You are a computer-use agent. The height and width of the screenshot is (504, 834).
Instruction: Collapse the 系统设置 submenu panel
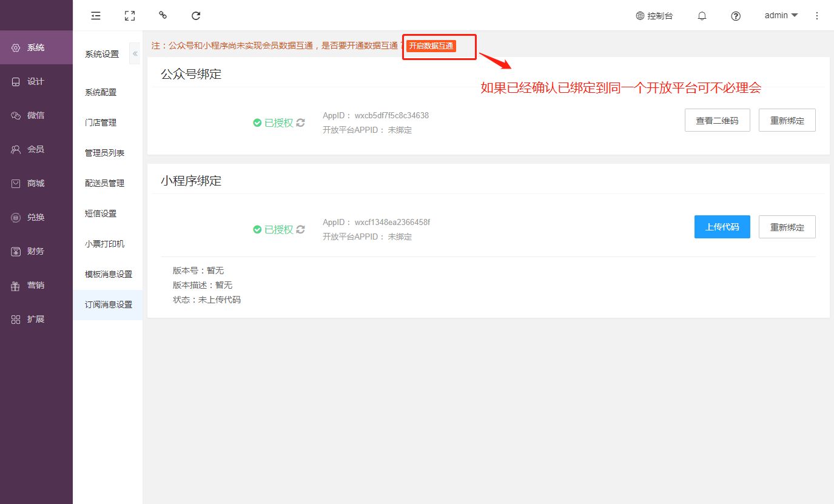(x=135, y=54)
